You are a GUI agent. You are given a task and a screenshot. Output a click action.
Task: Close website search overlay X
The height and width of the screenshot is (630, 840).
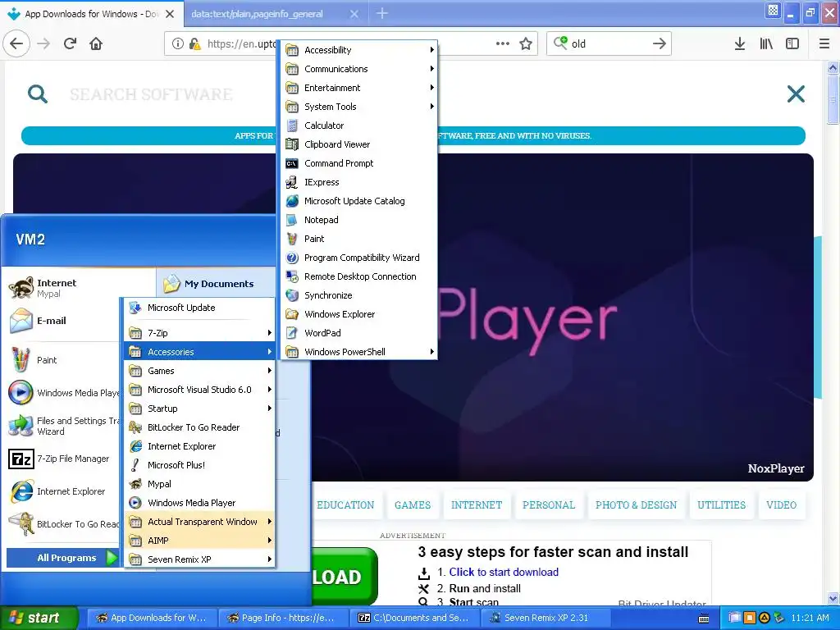pos(796,94)
